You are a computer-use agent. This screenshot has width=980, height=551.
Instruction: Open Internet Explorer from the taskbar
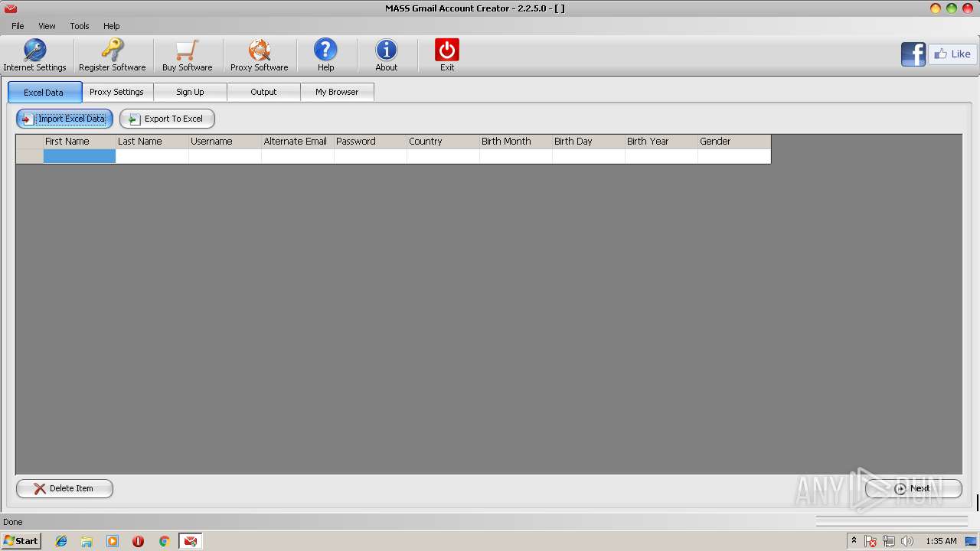pos(61,541)
